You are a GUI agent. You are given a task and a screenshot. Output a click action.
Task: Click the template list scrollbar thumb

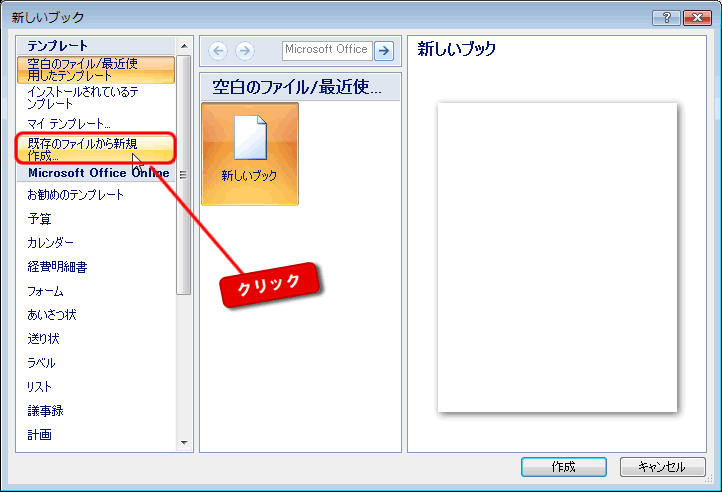pyautogui.click(x=184, y=175)
